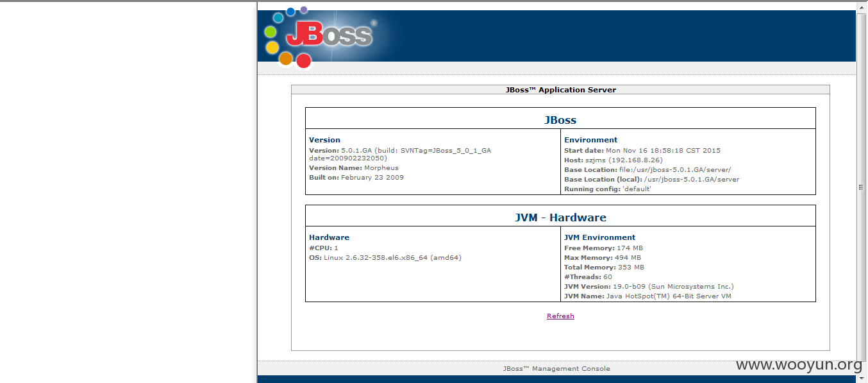Click the JVM Version 19.0-b09 line
Screen dimensions: 868x383
(x=649, y=287)
